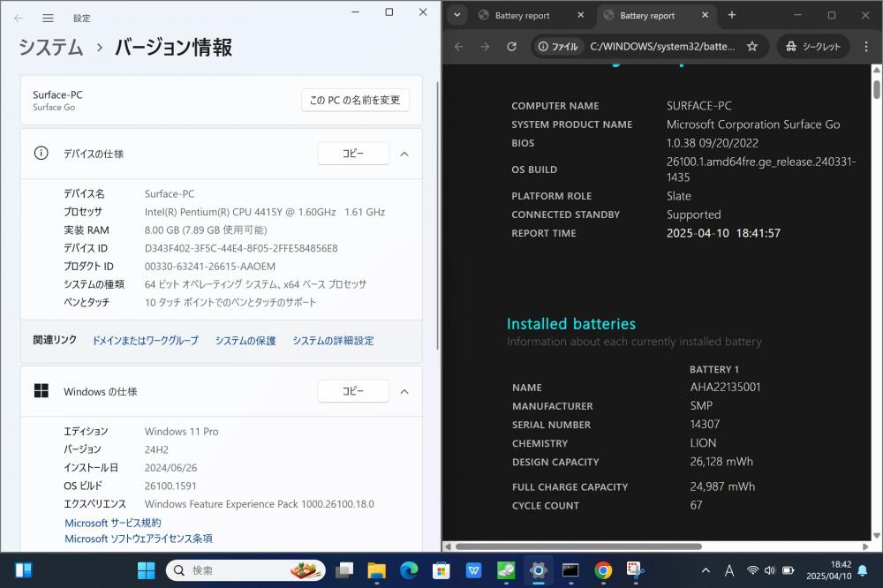Collapse the デバイスの仕様 section
This screenshot has height=588, width=883.
pos(404,154)
